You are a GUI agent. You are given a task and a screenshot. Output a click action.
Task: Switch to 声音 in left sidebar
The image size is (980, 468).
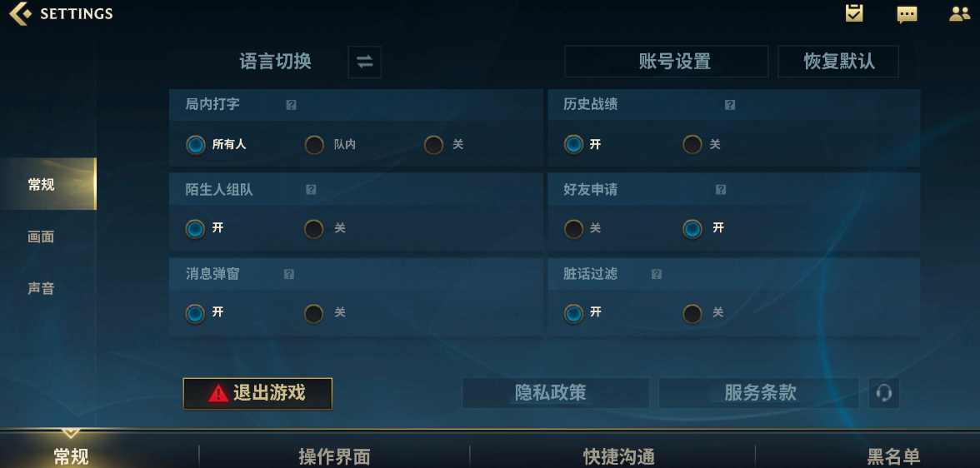click(42, 289)
